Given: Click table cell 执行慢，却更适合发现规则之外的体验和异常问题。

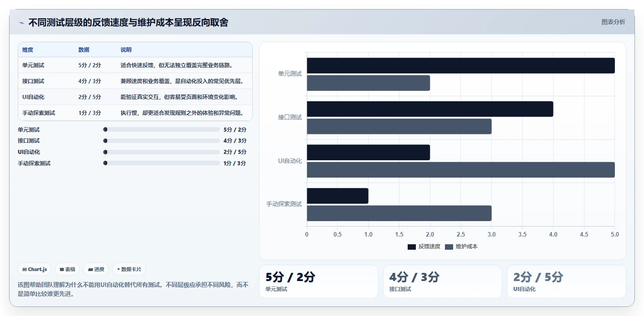Looking at the screenshot, I should 182,113.
